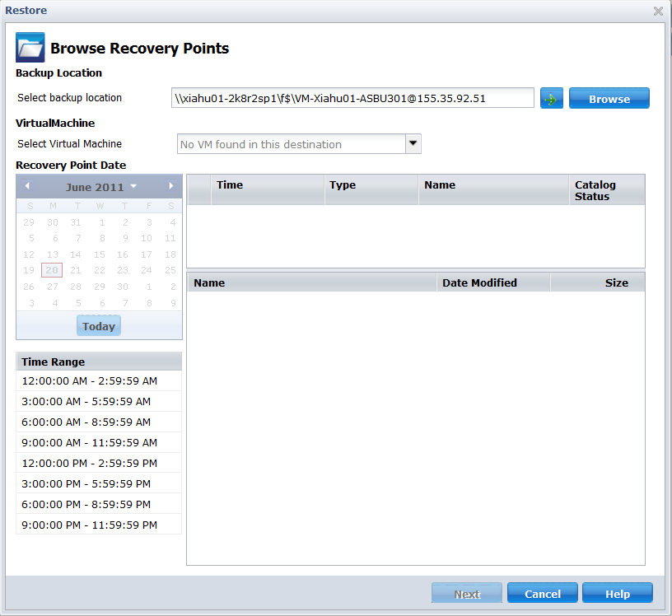
Task: Click the Browse Recovery Points folder icon
Action: point(29,48)
